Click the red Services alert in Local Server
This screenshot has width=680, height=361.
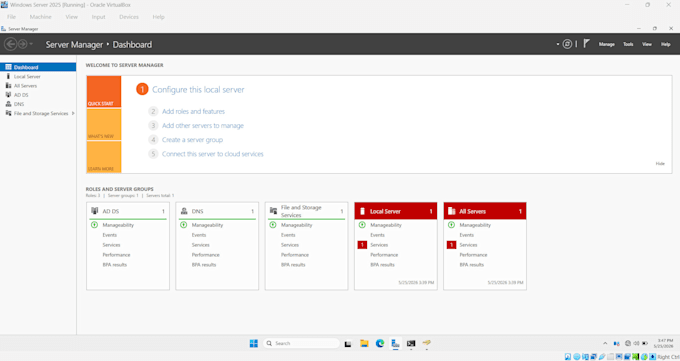(362, 245)
